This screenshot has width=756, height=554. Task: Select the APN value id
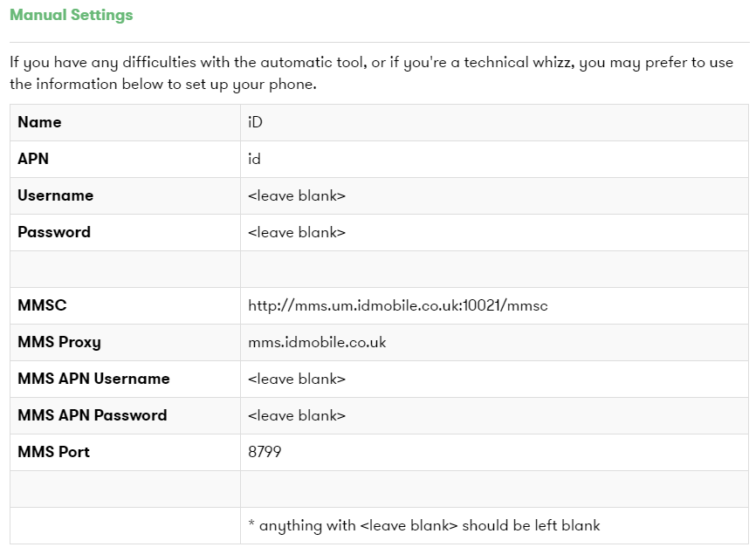point(254,159)
